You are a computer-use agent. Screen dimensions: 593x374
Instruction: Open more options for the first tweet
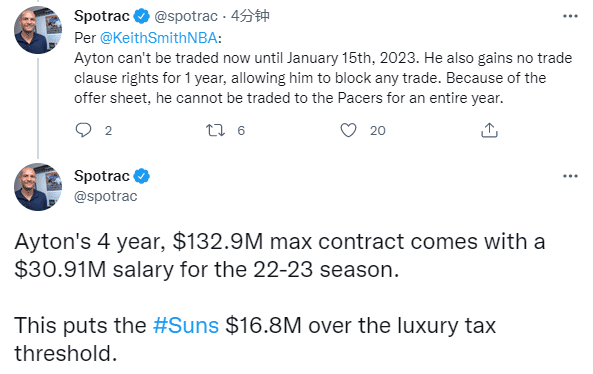point(570,16)
